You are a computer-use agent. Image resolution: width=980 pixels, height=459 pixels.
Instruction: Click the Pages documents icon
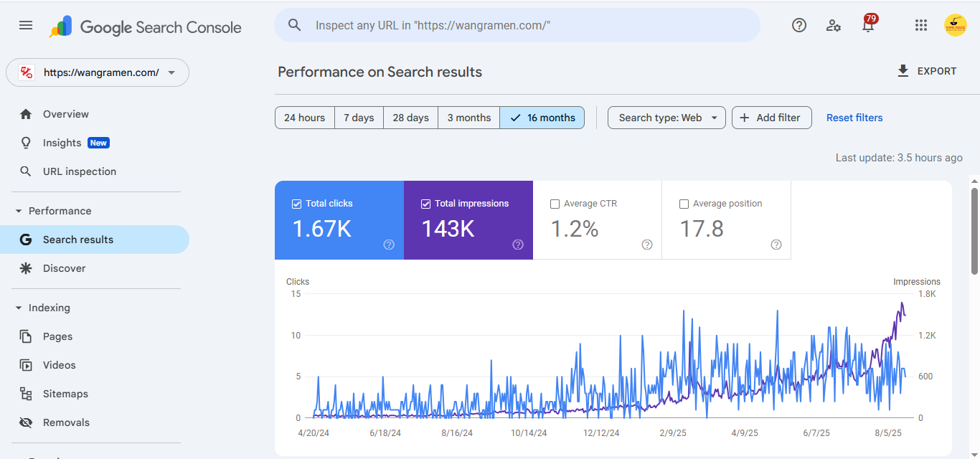coord(26,336)
